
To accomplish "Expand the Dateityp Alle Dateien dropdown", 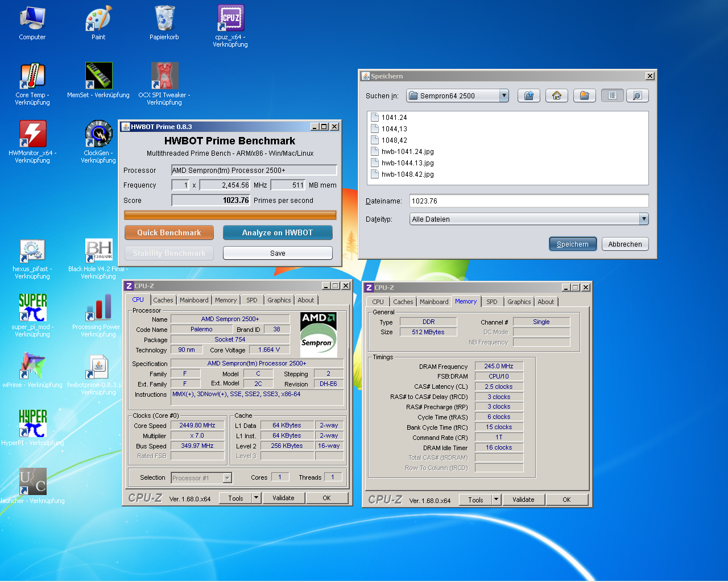I will 644,219.
